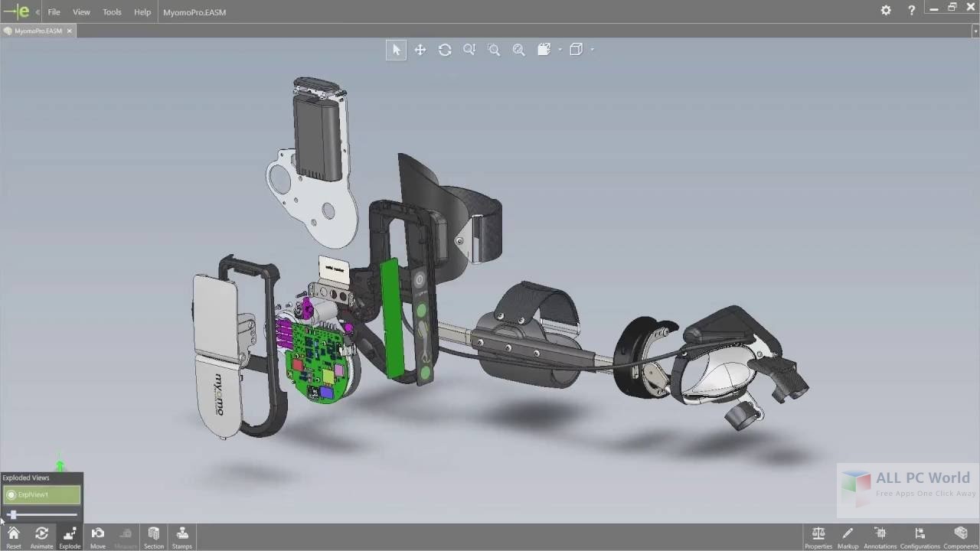Viewport: 980px width, 551px height.
Task: Open the Tools menu
Action: tap(112, 11)
